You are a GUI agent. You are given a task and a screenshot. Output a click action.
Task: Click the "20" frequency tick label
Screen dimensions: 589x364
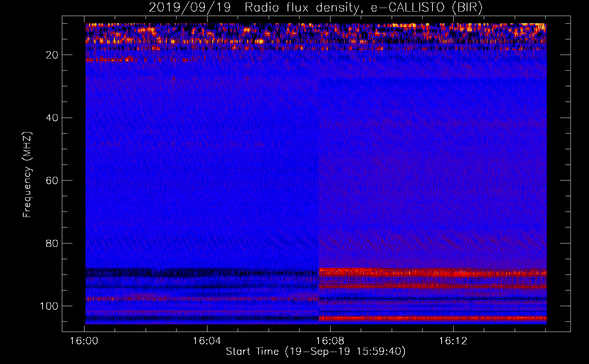(52, 55)
